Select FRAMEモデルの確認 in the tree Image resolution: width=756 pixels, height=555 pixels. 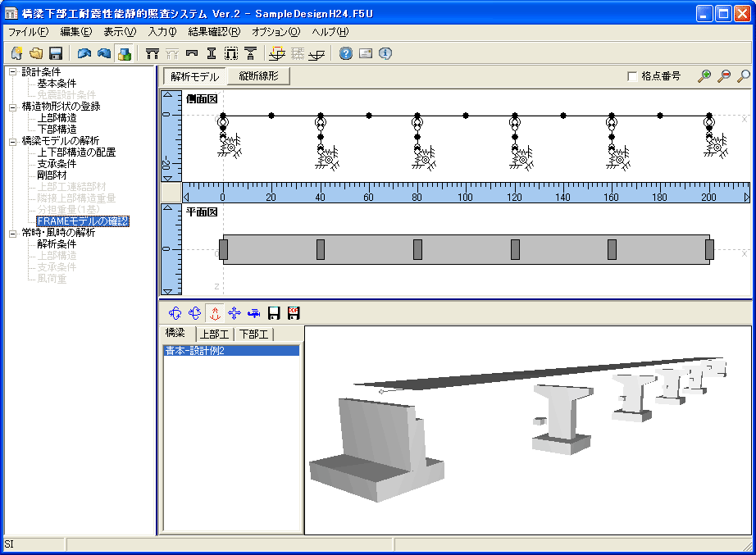tap(83, 221)
